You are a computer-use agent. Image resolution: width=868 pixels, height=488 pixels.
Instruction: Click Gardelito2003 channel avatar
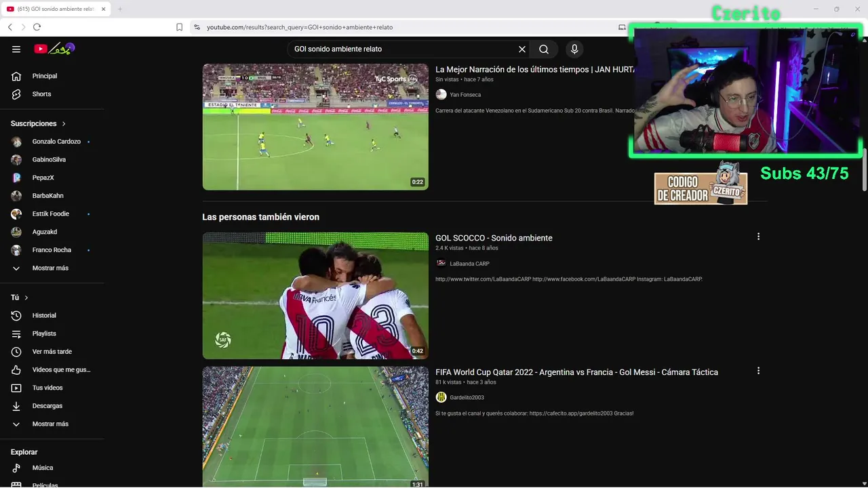(x=441, y=397)
